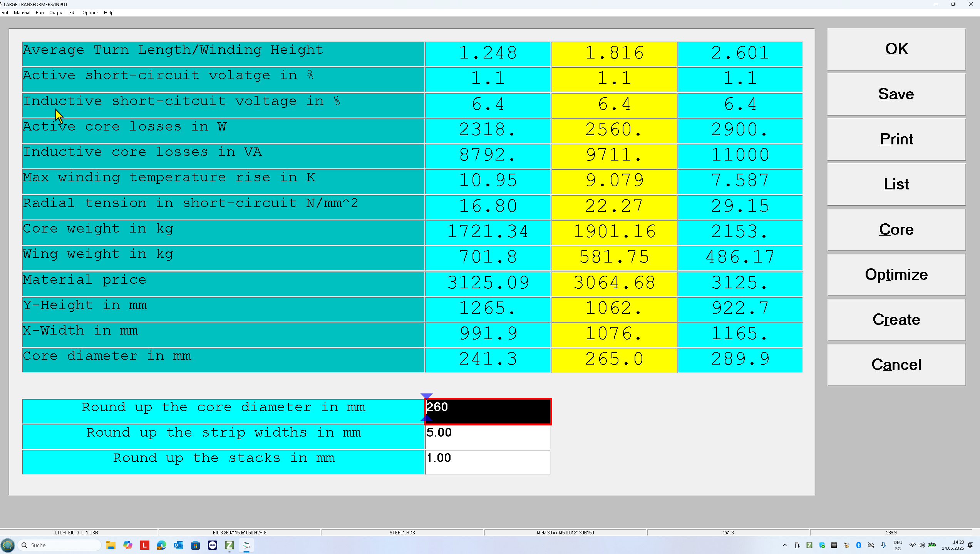Click the crossed-out cloud sync tray icon
The height and width of the screenshot is (554, 980).
[x=871, y=545]
